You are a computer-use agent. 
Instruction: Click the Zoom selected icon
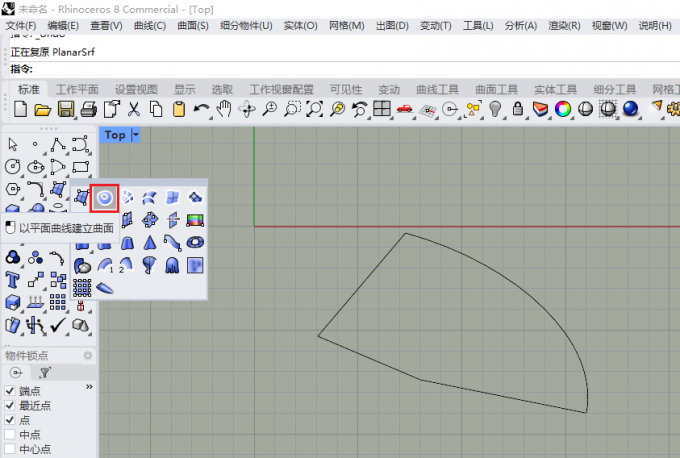pyautogui.click(x=337, y=109)
